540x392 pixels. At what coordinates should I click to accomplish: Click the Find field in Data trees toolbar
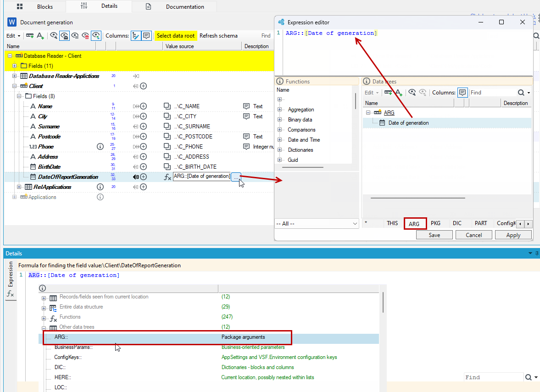(x=492, y=92)
